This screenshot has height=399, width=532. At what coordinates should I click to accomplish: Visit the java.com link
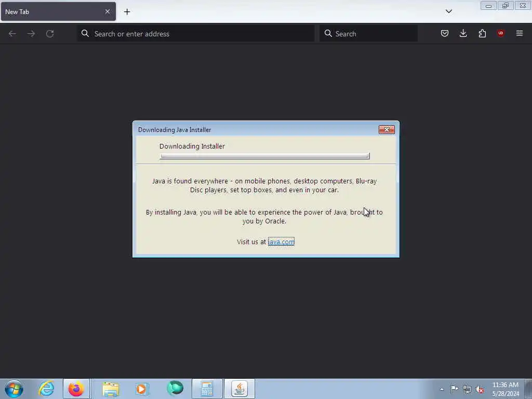coord(281,242)
